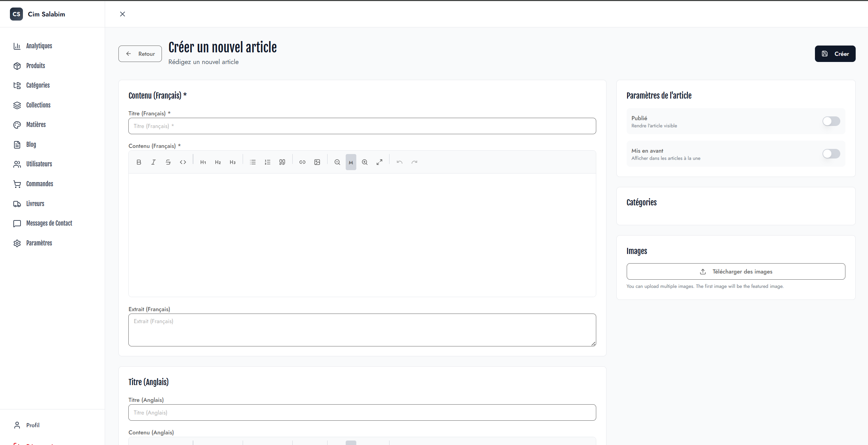The image size is (868, 445).
Task: Apply H1 heading style
Action: 203,162
